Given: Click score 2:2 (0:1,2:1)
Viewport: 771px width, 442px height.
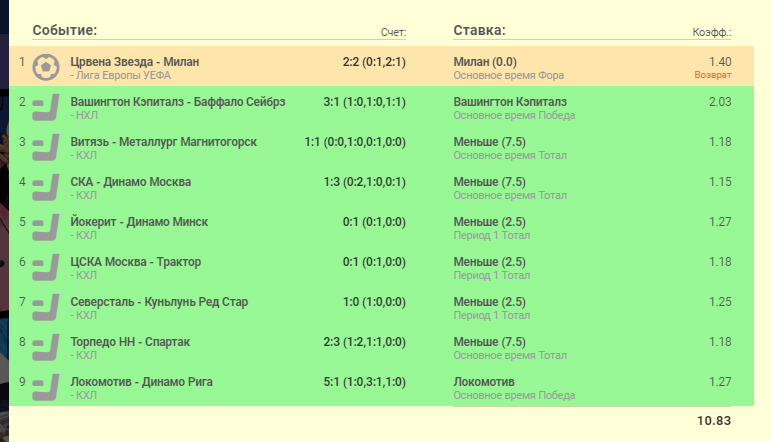Looking at the screenshot, I should pyautogui.click(x=374, y=62).
